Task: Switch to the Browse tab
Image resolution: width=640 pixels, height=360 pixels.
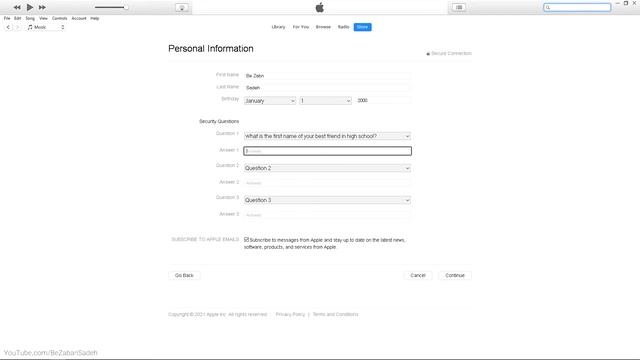Action: click(323, 27)
